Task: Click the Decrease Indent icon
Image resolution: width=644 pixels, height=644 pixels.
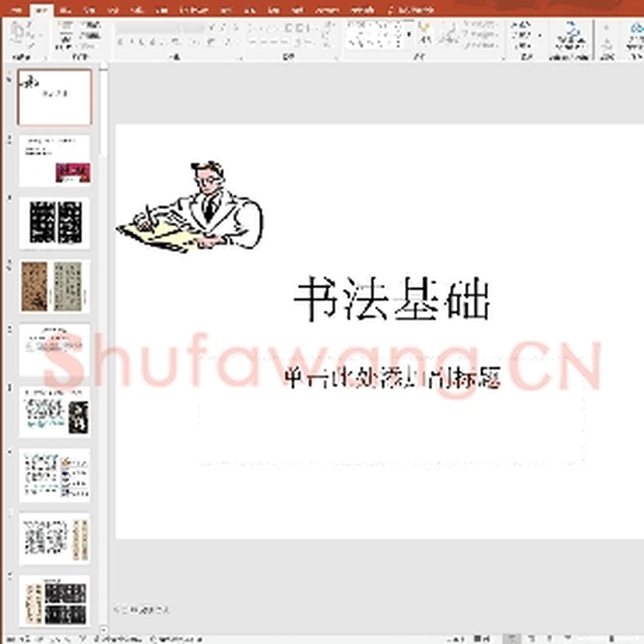Action: click(x=289, y=27)
